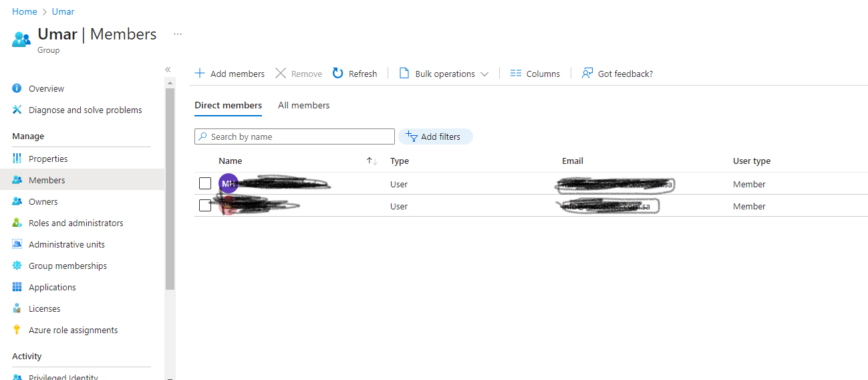The width and height of the screenshot is (868, 380).
Task: Click the Licenses icon
Action: click(17, 308)
